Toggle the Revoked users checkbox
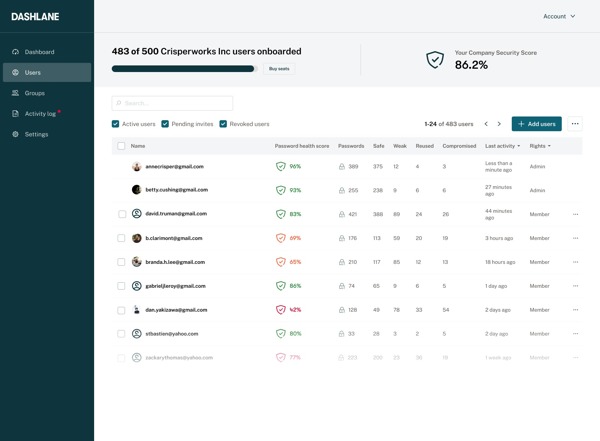The width and height of the screenshot is (600, 441). point(223,124)
